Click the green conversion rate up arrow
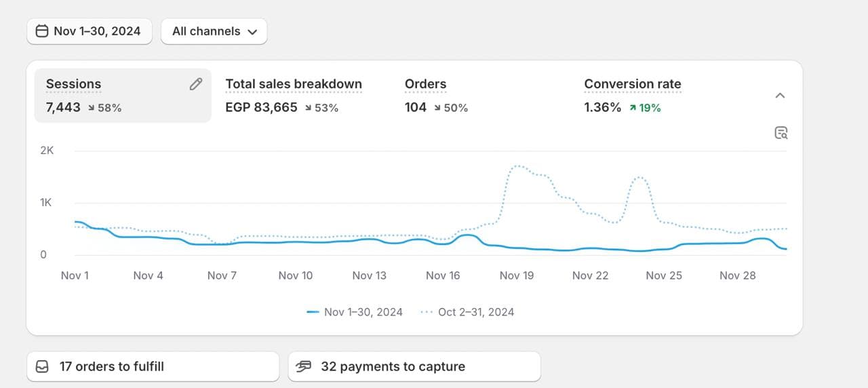The width and height of the screenshot is (868, 388). point(633,108)
